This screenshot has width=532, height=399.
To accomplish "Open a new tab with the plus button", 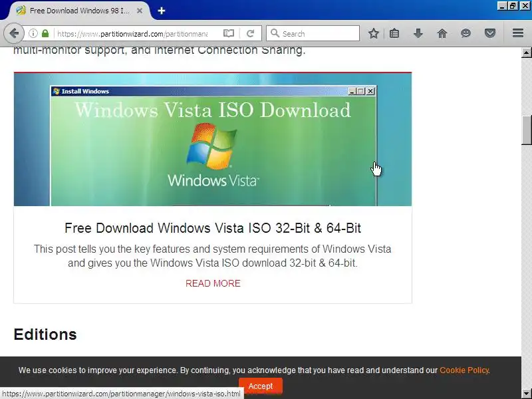I will coord(162,11).
